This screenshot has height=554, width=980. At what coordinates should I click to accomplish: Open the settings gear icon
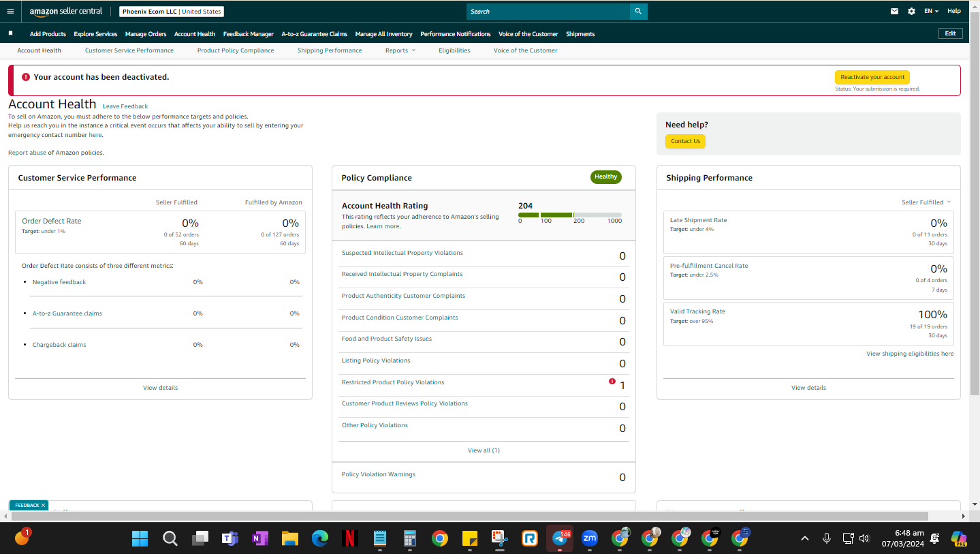pos(911,11)
